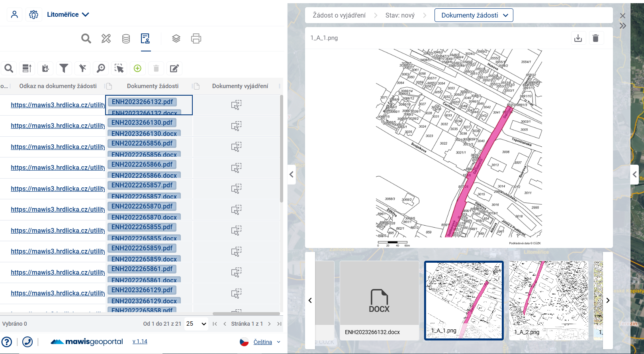Select the Stav: nový breadcrumb step

pos(399,15)
